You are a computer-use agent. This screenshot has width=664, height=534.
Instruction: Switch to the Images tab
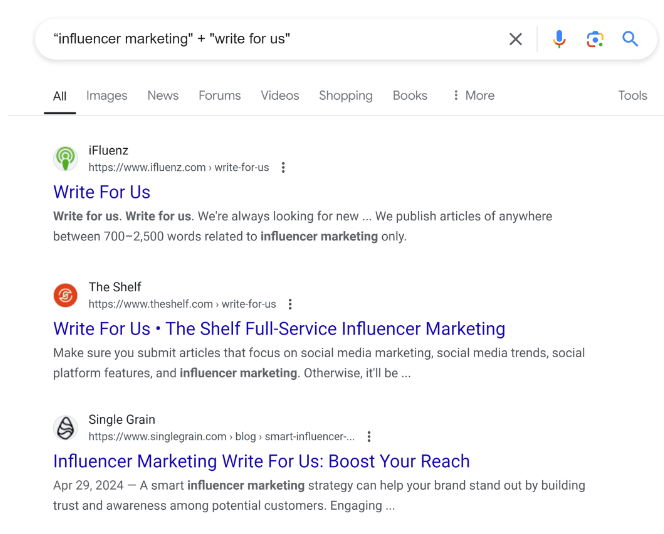point(106,96)
